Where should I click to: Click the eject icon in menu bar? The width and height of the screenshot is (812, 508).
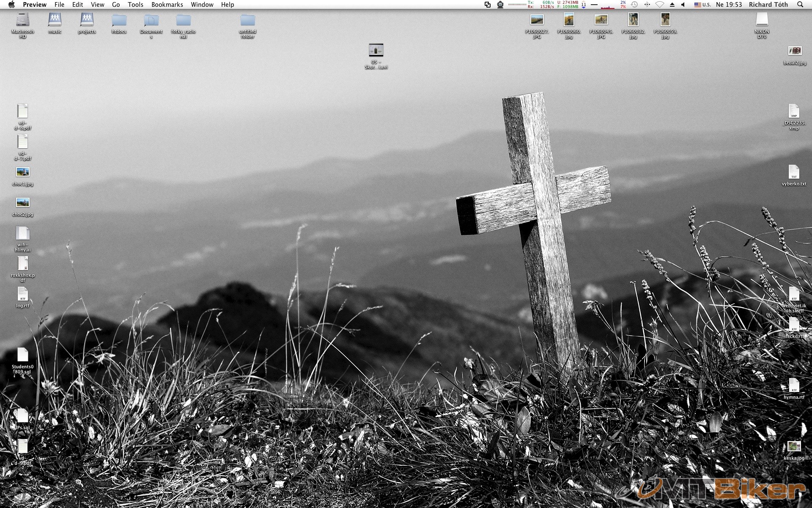click(x=672, y=5)
